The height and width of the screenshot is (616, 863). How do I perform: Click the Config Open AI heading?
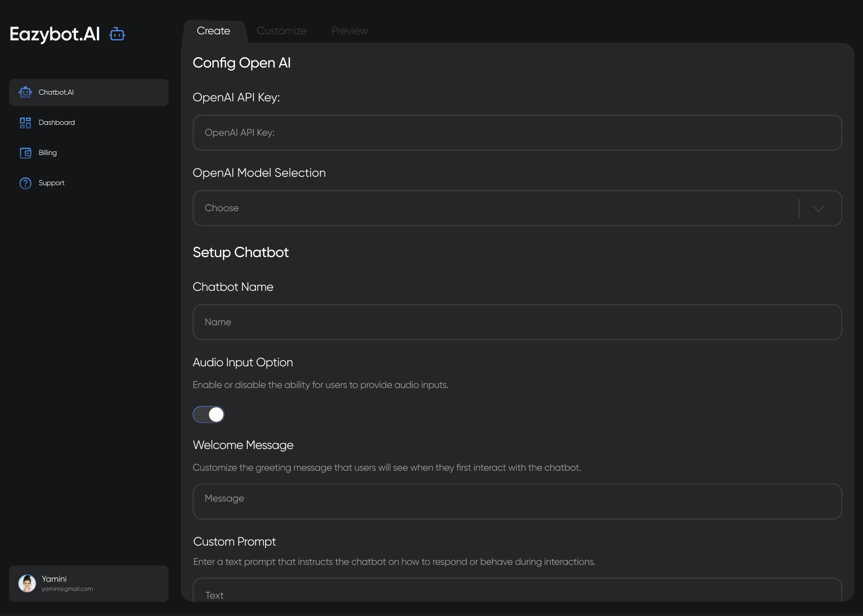[242, 63]
